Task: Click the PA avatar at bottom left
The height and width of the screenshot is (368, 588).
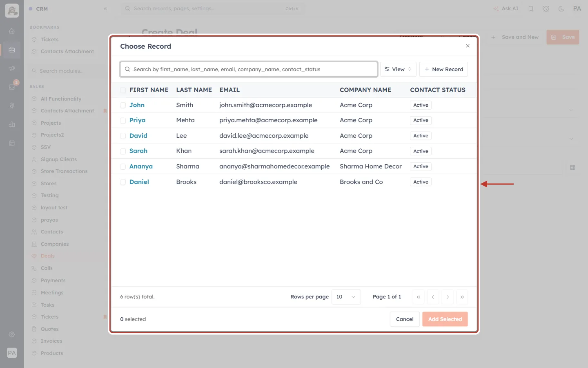Action: [12, 353]
